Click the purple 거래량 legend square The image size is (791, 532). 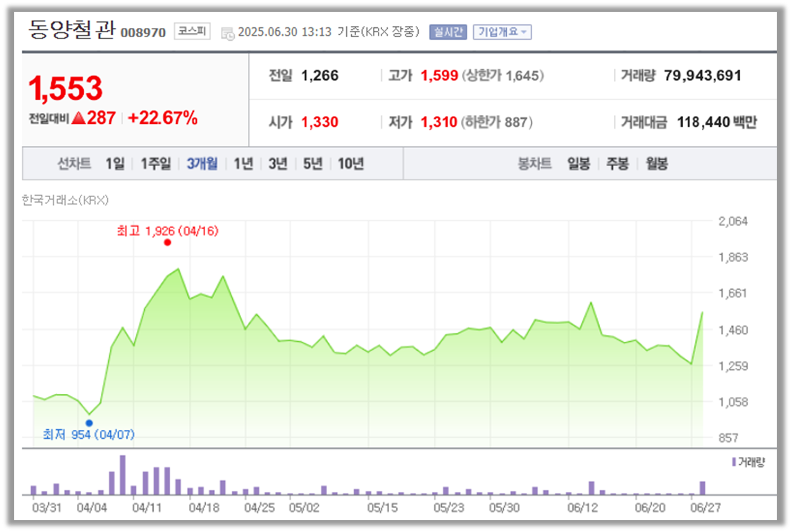734,462
